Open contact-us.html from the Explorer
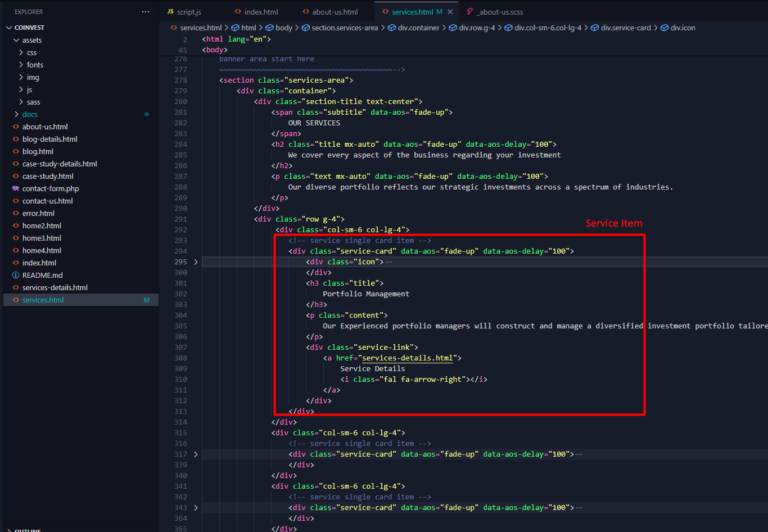 click(48, 201)
